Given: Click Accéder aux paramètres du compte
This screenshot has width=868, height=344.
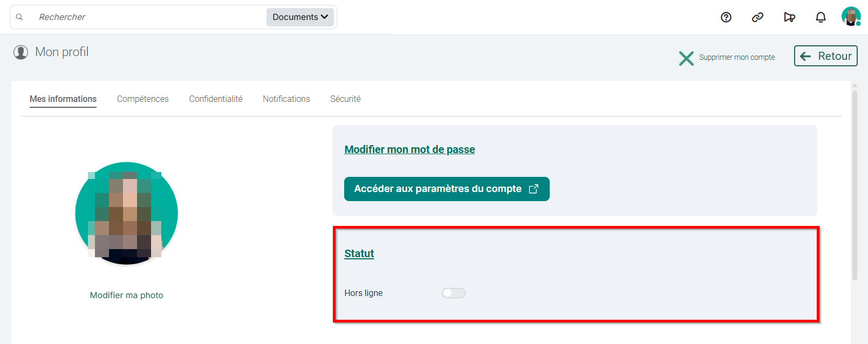Looking at the screenshot, I should tap(447, 189).
